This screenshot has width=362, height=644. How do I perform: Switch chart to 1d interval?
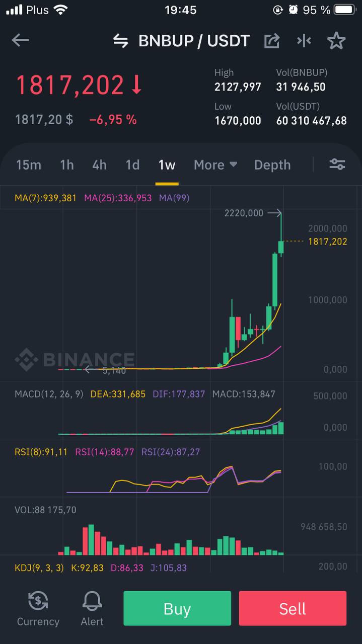132,165
